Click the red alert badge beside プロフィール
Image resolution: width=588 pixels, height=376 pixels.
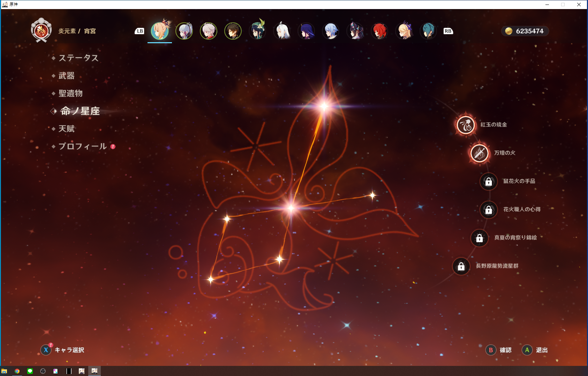click(113, 146)
